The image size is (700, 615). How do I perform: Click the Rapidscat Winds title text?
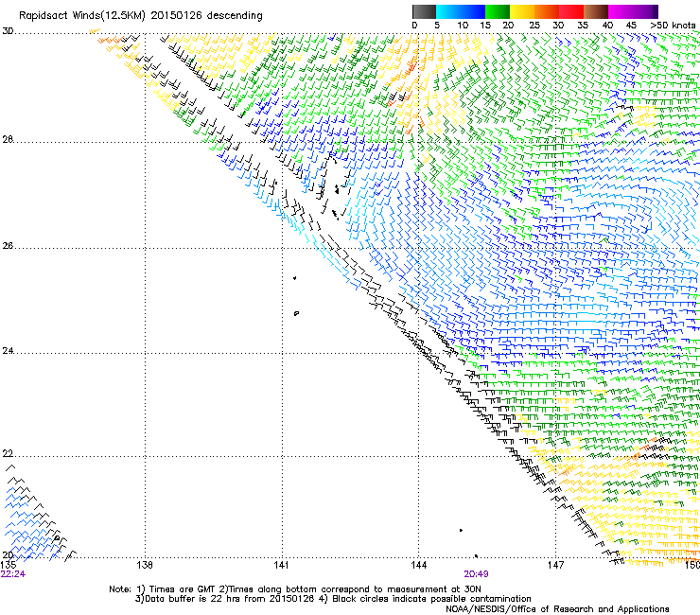[141, 16]
